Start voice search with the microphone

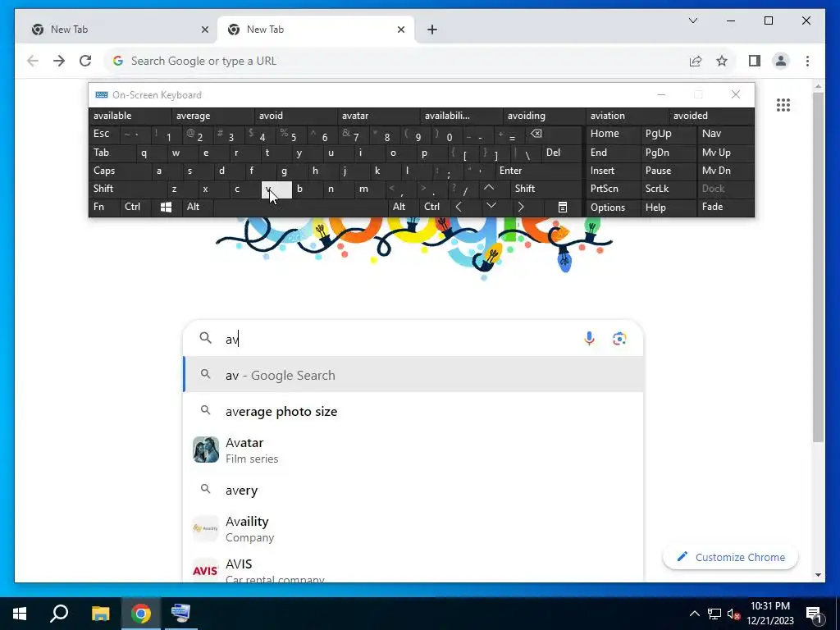(x=589, y=339)
